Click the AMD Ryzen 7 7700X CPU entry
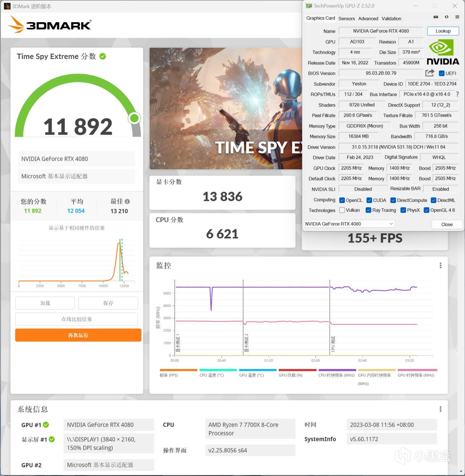Screen dimensions: 465x476 tap(250, 429)
